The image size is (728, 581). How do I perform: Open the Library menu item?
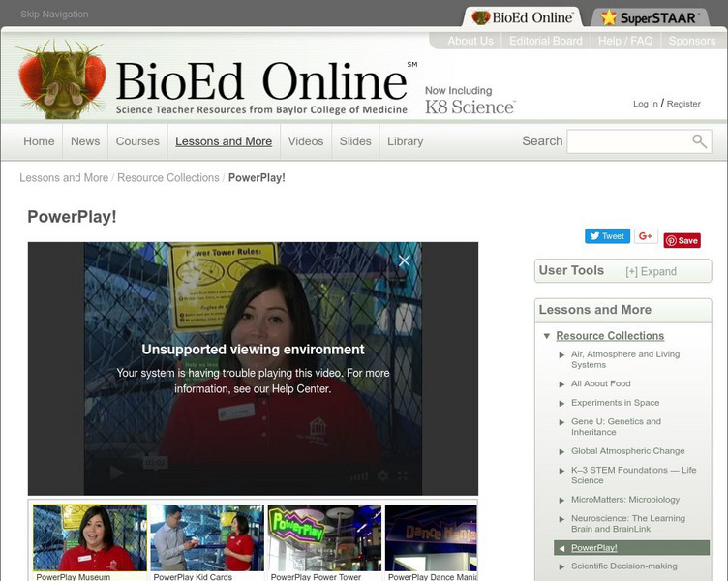(x=406, y=141)
